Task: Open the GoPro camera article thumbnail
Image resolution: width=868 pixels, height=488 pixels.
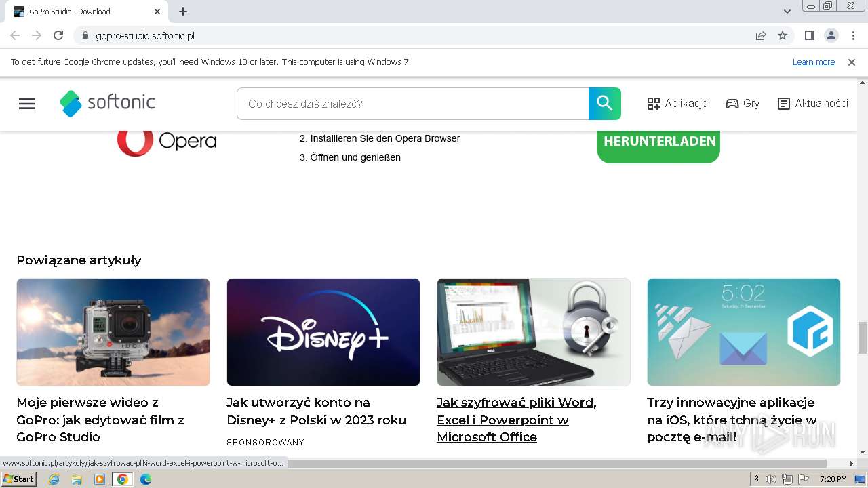Action: [113, 332]
